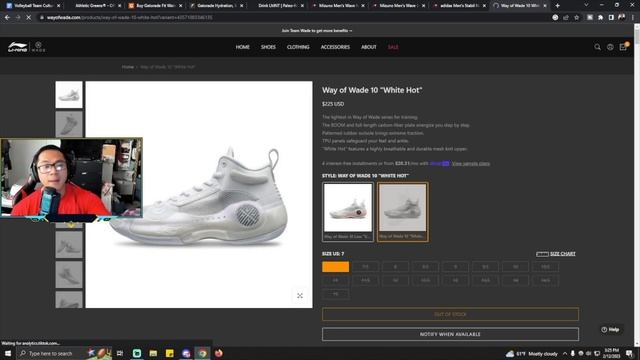Select size 10
Image resolution: width=640 pixels, height=360 pixels.
tap(515, 267)
